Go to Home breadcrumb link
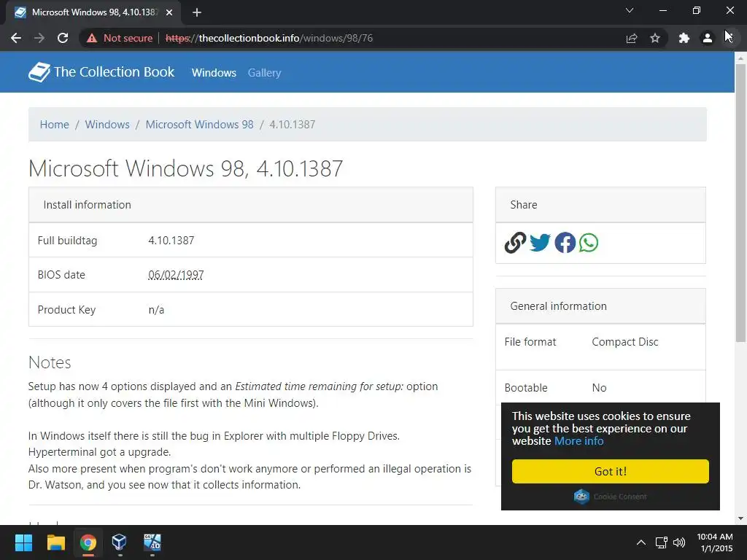Screen dimensions: 747x560 tap(54, 124)
